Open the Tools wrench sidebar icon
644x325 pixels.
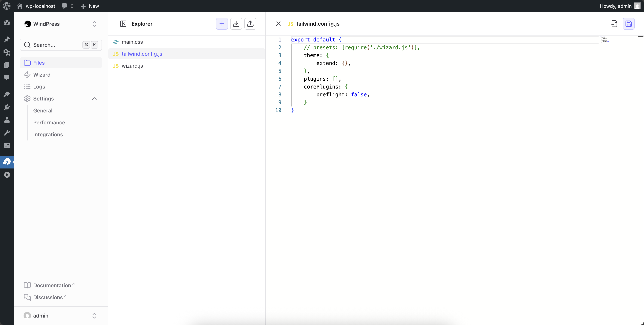7,133
